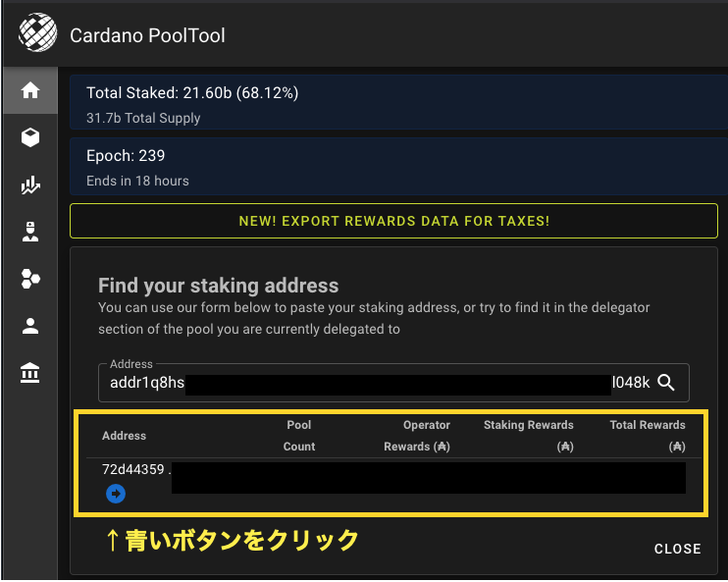Click the Export Rewards Data for Taxes banner
The height and width of the screenshot is (582, 728).
click(393, 221)
